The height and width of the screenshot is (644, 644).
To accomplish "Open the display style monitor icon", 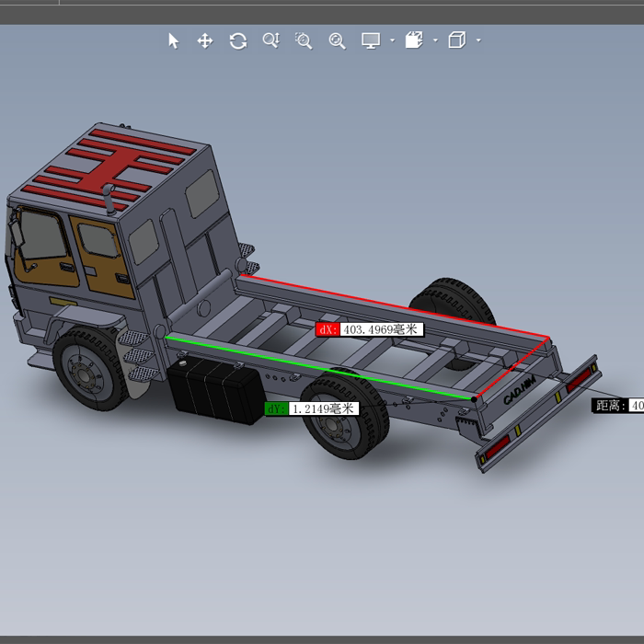I will pyautogui.click(x=371, y=40).
